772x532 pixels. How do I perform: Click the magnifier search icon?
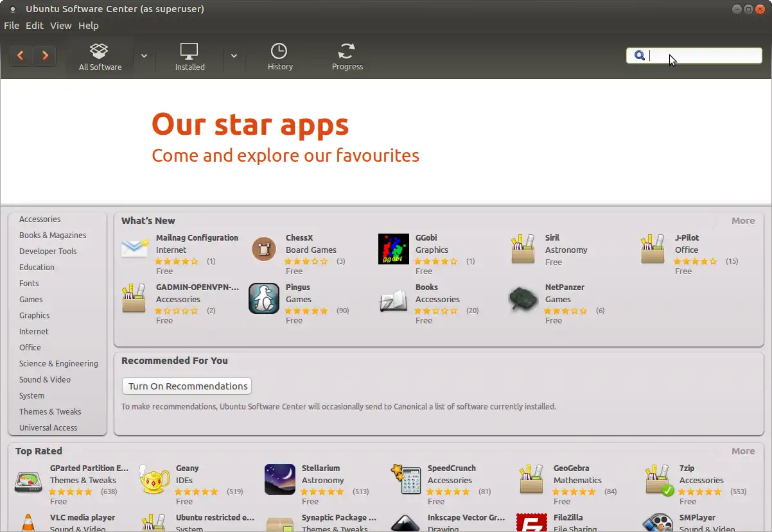[x=639, y=55]
